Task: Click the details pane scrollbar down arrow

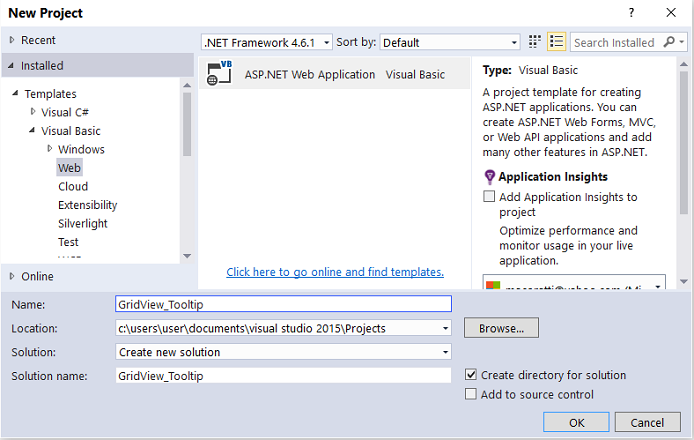Action: 684,282
